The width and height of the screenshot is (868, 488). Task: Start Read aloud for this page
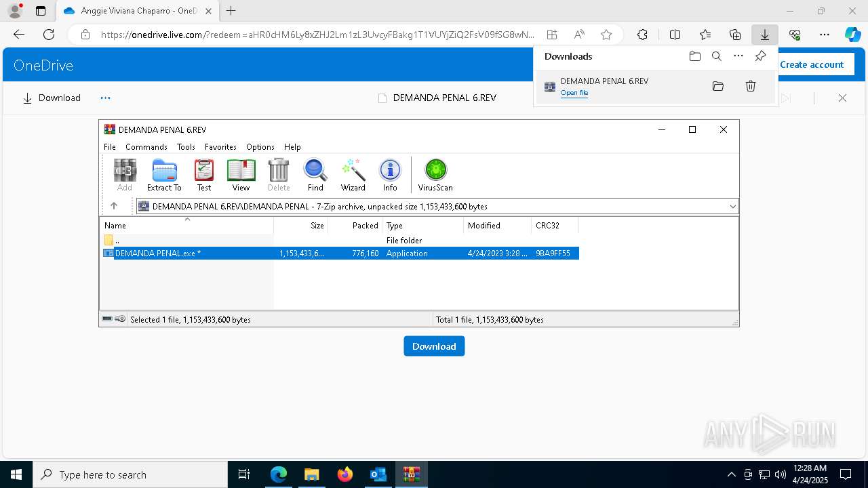579,35
